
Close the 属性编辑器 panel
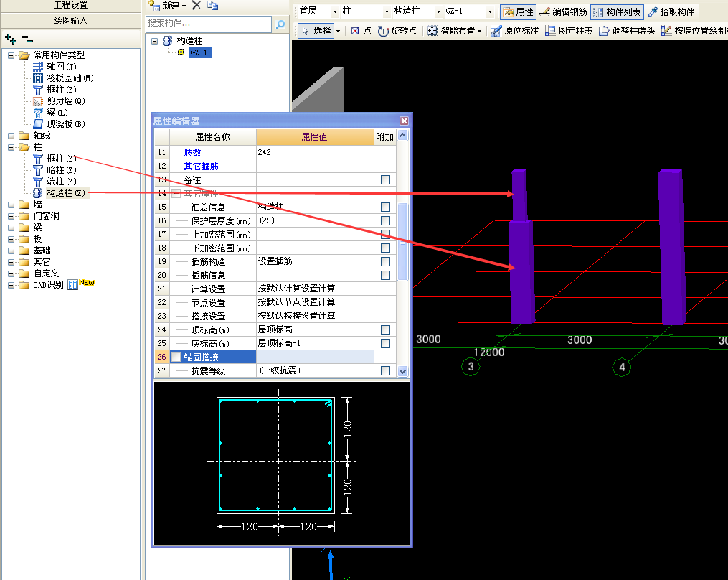pos(404,121)
